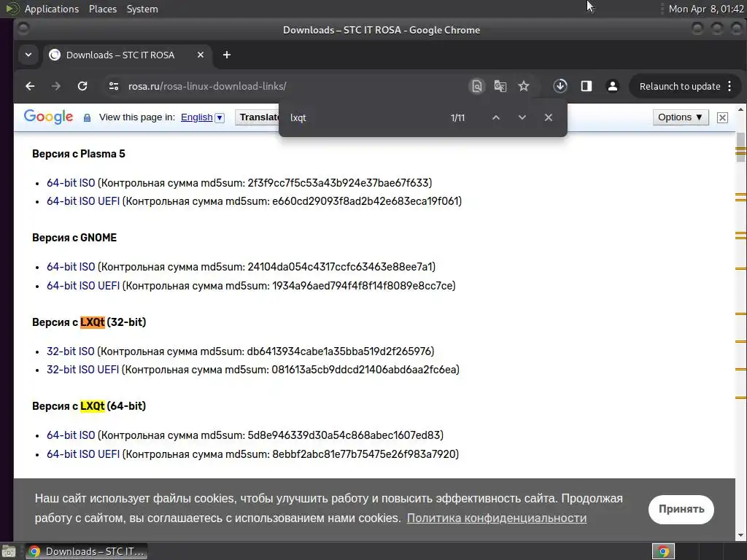Download LXQt 32-bit ISO
This screenshot has height=560, width=747.
tap(71, 351)
